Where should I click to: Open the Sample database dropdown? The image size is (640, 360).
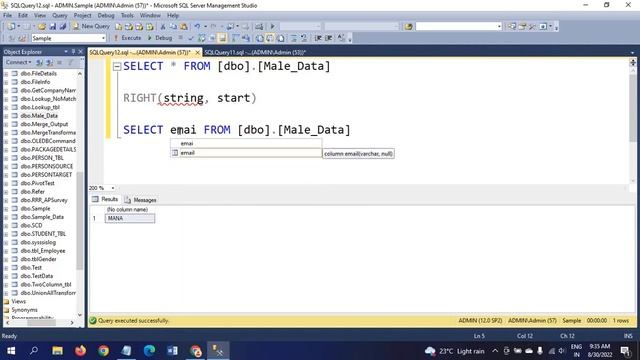coord(103,38)
